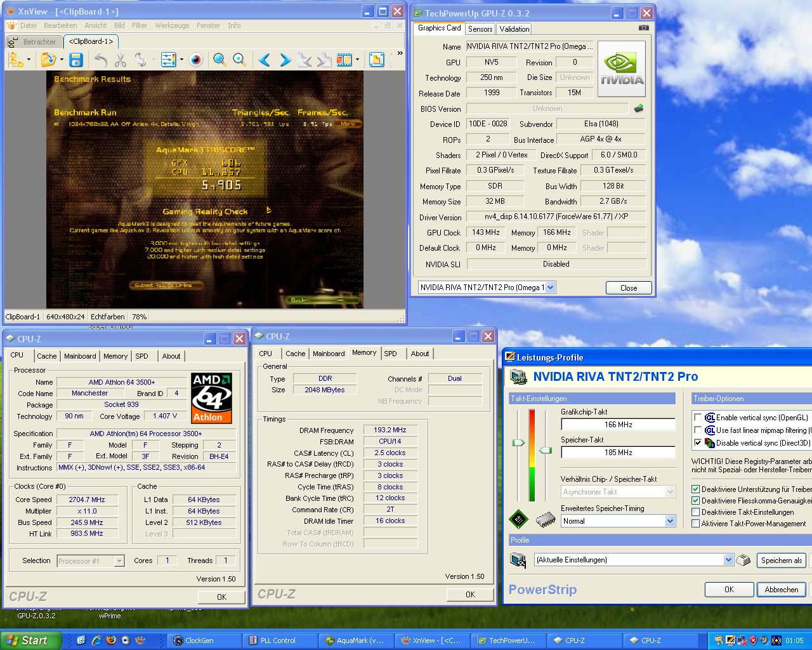This screenshot has width=812, height=650.
Task: Open the Mainboard tab in left CPU-Z window
Action: click(x=80, y=356)
